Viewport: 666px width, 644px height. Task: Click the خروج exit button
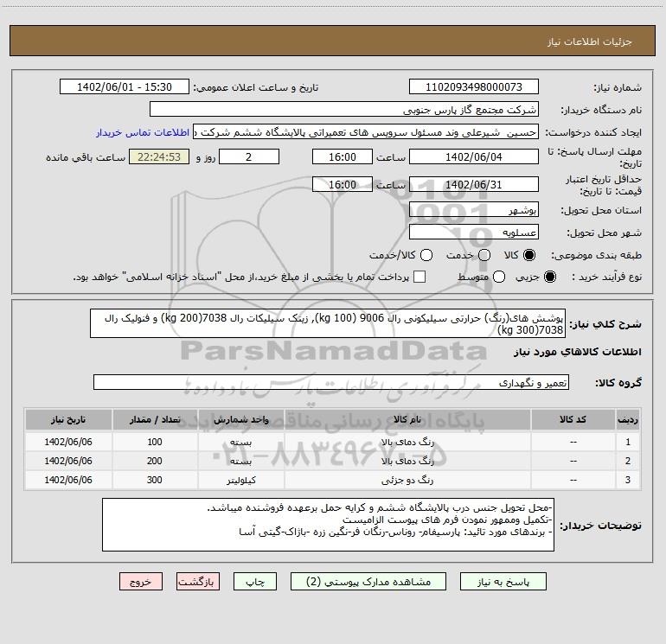coord(141,581)
